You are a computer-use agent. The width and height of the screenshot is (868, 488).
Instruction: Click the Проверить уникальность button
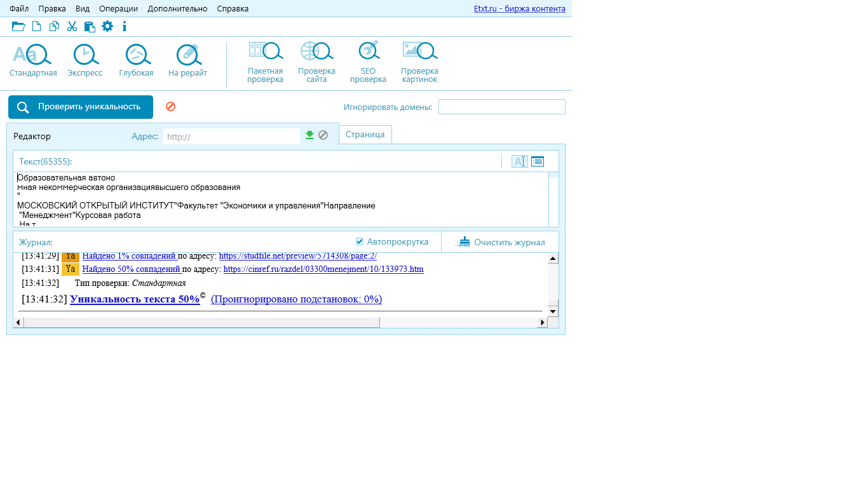[x=81, y=107]
